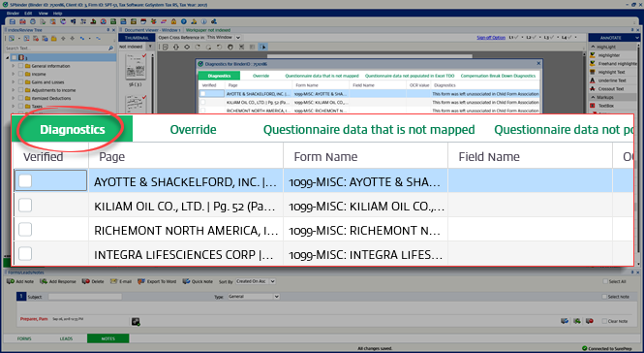This screenshot has width=644, height=353.
Task: Check the Gains and Losses folder checkbox
Action: (20, 81)
